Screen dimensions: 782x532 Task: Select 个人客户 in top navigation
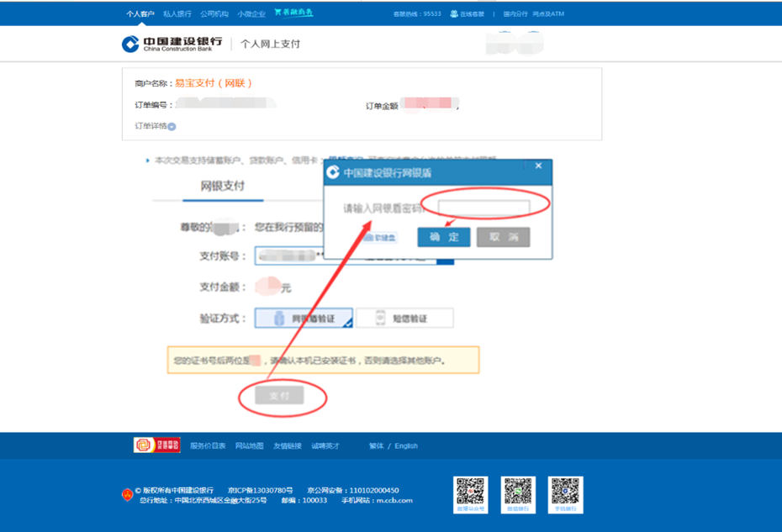[x=140, y=11]
